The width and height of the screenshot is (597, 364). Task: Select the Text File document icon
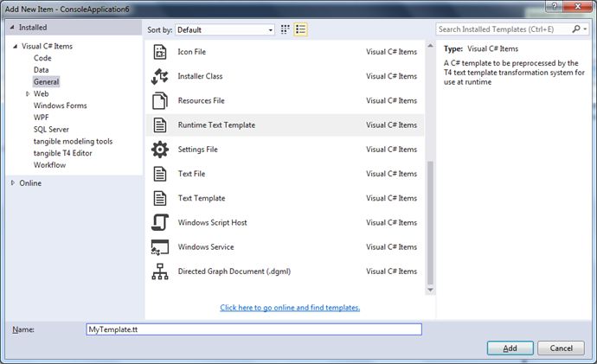[160, 174]
